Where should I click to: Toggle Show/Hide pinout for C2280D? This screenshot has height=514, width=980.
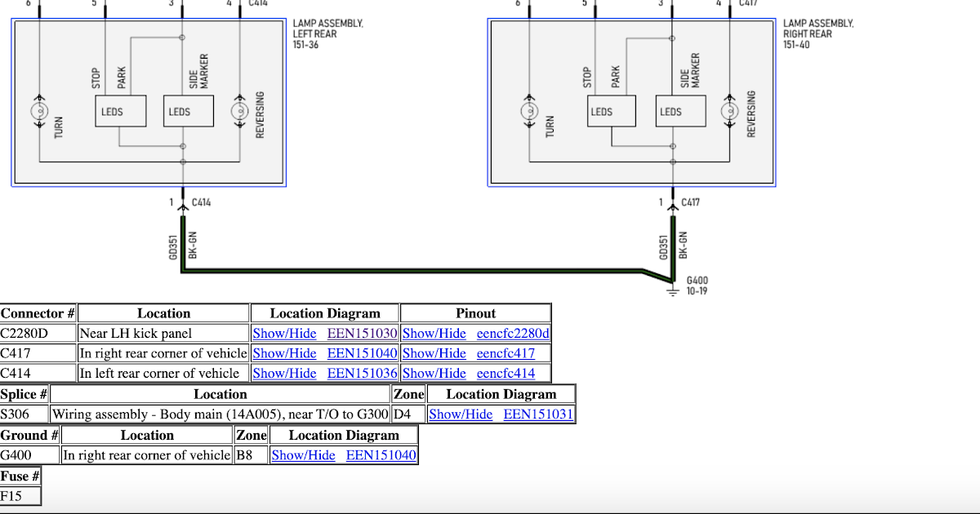pos(434,333)
